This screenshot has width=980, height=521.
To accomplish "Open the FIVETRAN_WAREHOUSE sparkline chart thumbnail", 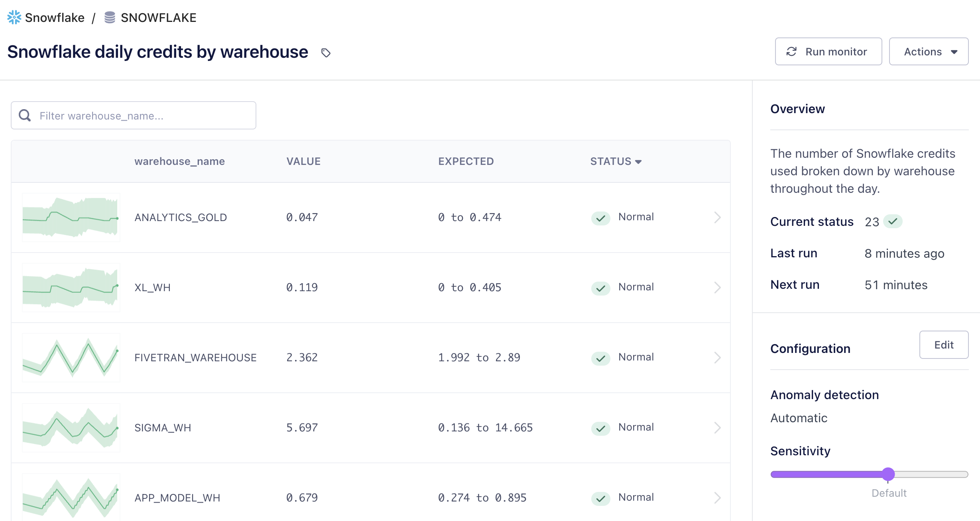I will tap(71, 358).
